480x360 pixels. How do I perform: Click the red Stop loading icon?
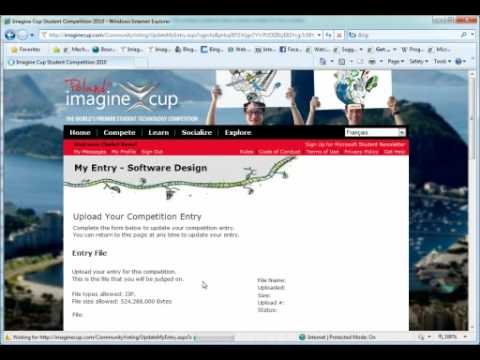(x=339, y=35)
